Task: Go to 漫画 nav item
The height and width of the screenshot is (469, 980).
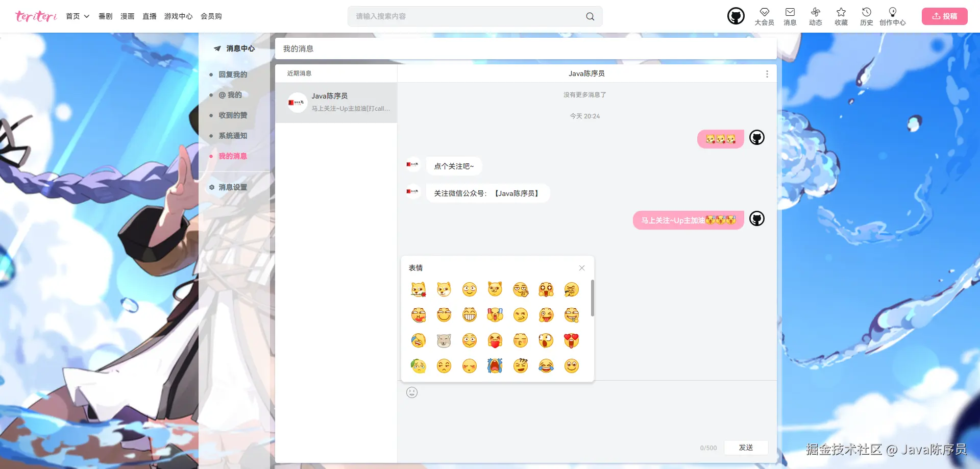Action: (128, 16)
